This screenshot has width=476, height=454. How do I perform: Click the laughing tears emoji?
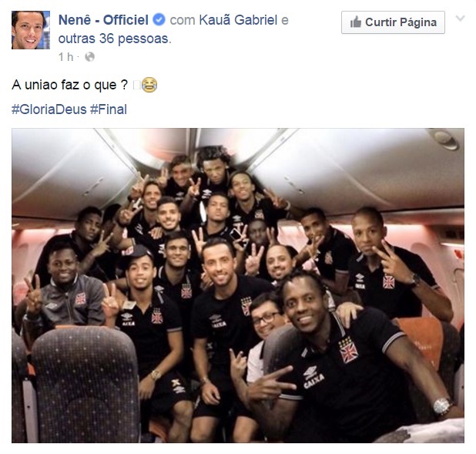(149, 85)
